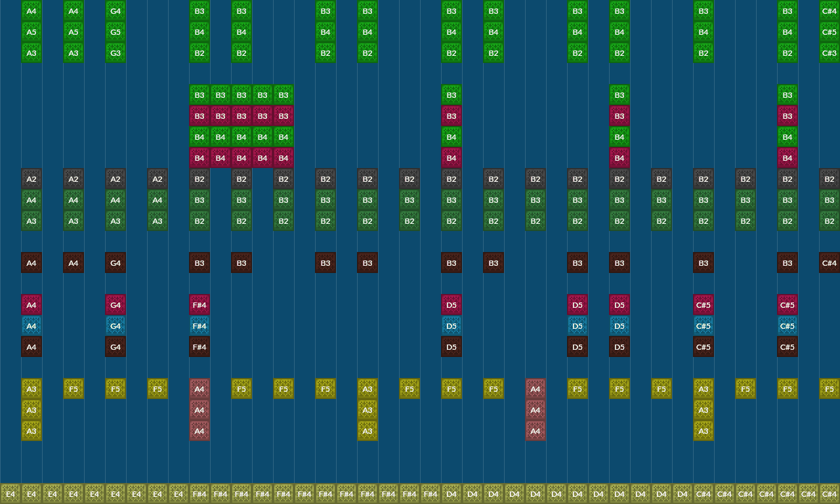Click the dark brown G4 note block

coord(115,346)
